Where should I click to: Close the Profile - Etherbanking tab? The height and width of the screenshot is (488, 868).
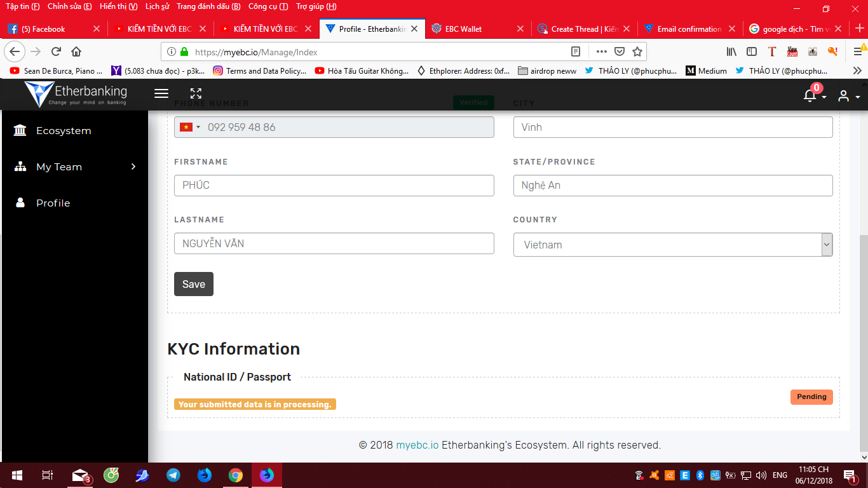[415, 29]
